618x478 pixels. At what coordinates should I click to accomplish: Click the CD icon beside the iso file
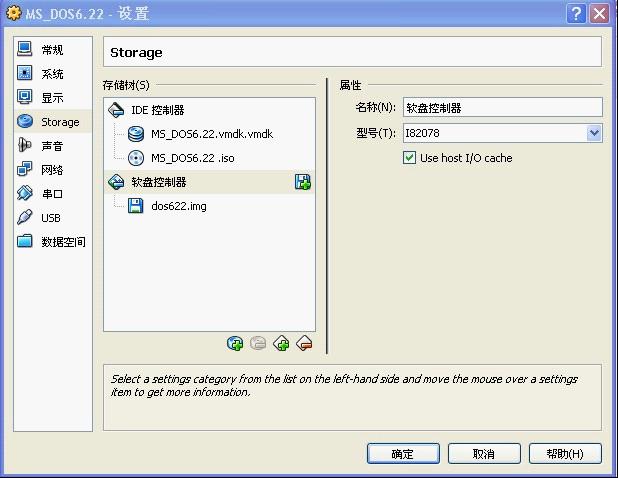[136, 158]
